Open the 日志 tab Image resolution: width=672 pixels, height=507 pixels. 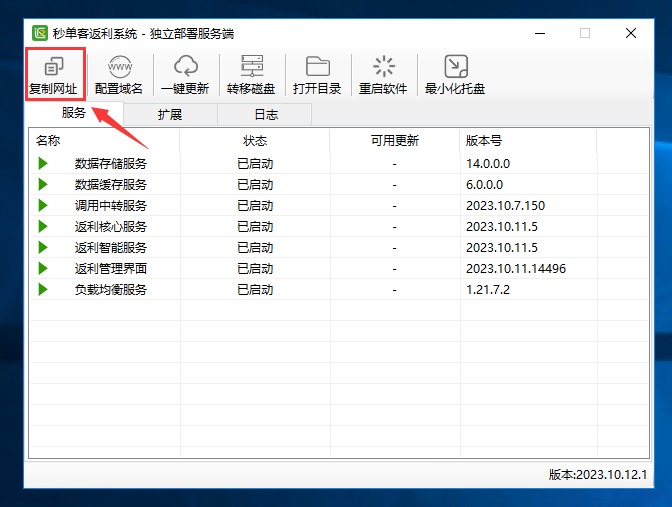coord(266,114)
